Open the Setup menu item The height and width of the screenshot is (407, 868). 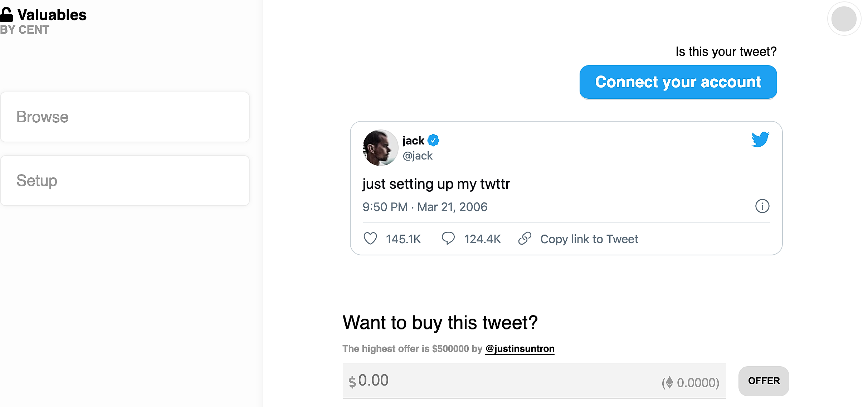tap(125, 181)
